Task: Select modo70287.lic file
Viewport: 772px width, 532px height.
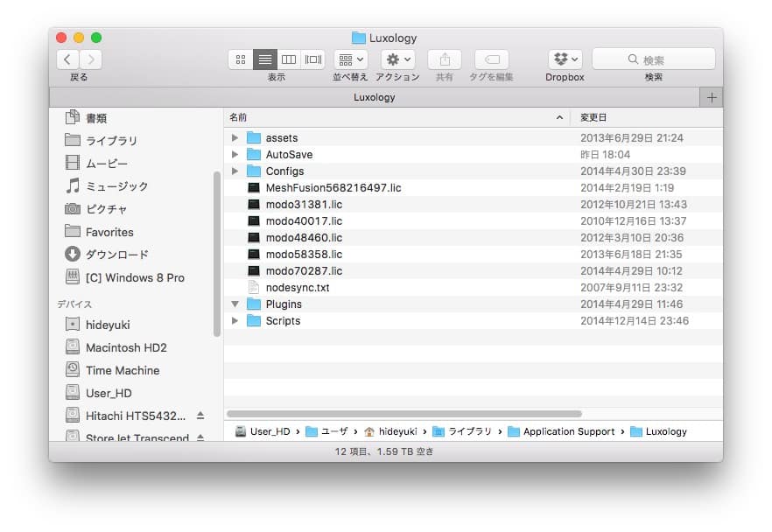Action: [303, 271]
